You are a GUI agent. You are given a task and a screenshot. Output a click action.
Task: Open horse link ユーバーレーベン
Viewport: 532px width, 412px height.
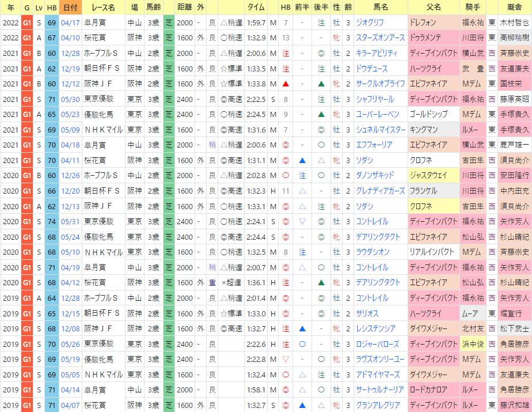click(378, 115)
